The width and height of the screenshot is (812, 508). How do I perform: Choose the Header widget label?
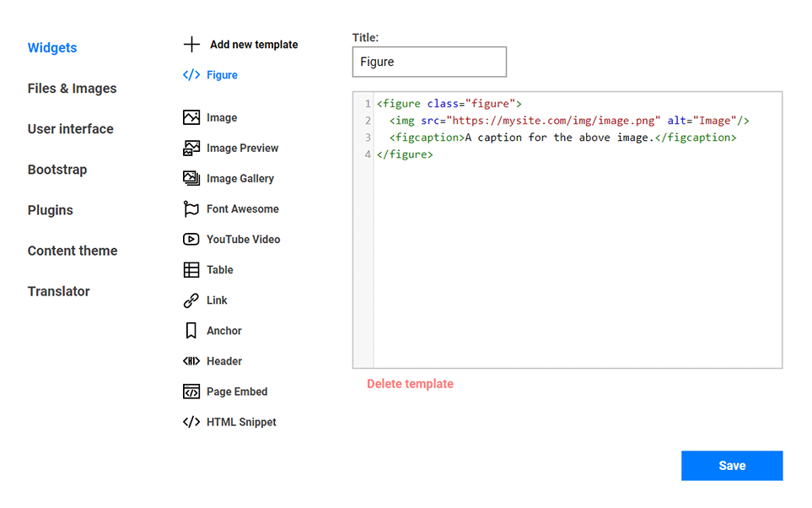(224, 361)
